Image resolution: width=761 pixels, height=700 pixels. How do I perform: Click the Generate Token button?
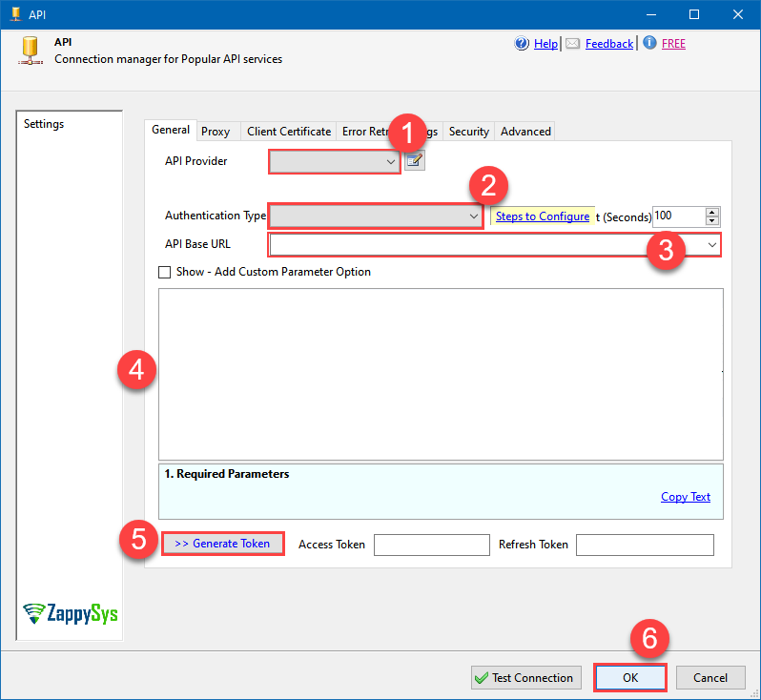coord(223,544)
